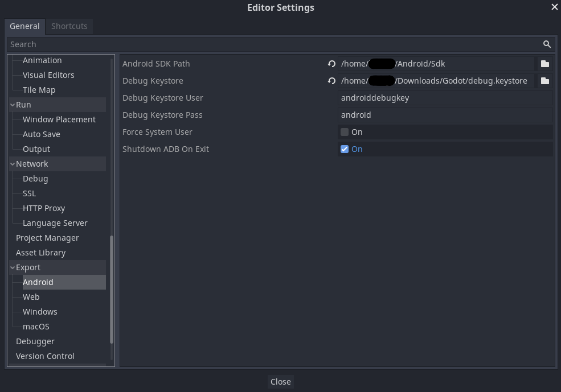Collapse the Network section
This screenshot has width=561, height=392.
13,164
